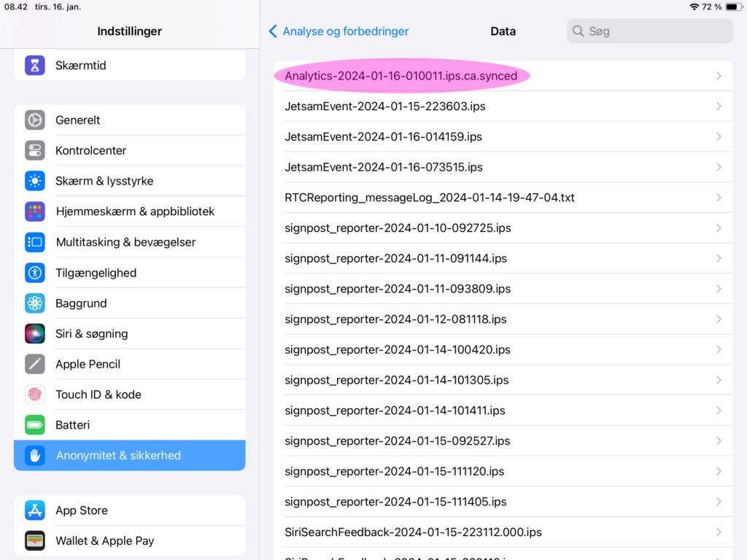Select Multitasking & bevægelser in the sidebar
Screen dimensions: 747x560
point(130,242)
